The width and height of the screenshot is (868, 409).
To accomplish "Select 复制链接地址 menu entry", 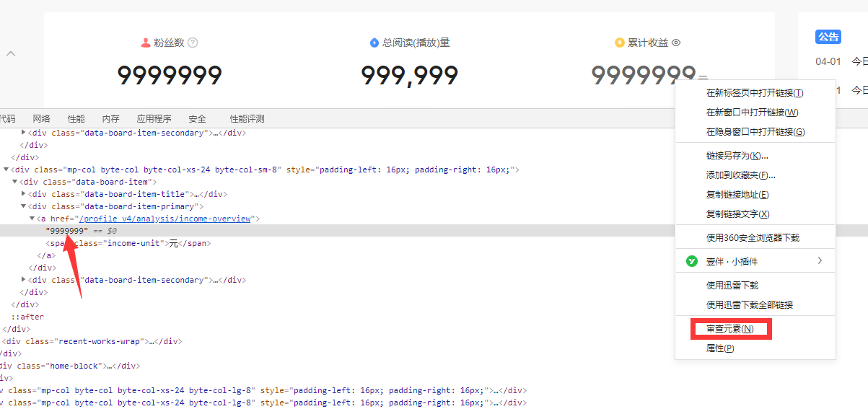I will [x=737, y=195].
